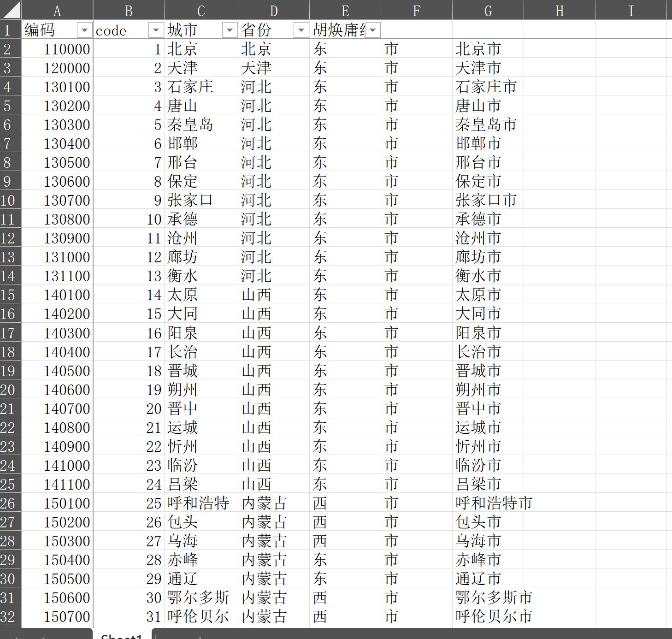Click 市 cell in the 忻州 row
The image size is (672, 639).
point(417,446)
